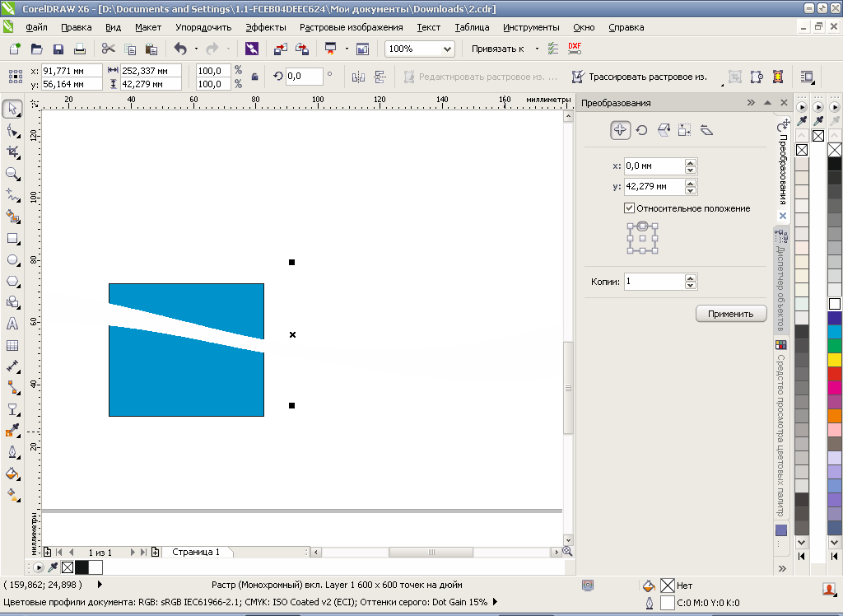Select the top-center anchor point box

(x=642, y=226)
